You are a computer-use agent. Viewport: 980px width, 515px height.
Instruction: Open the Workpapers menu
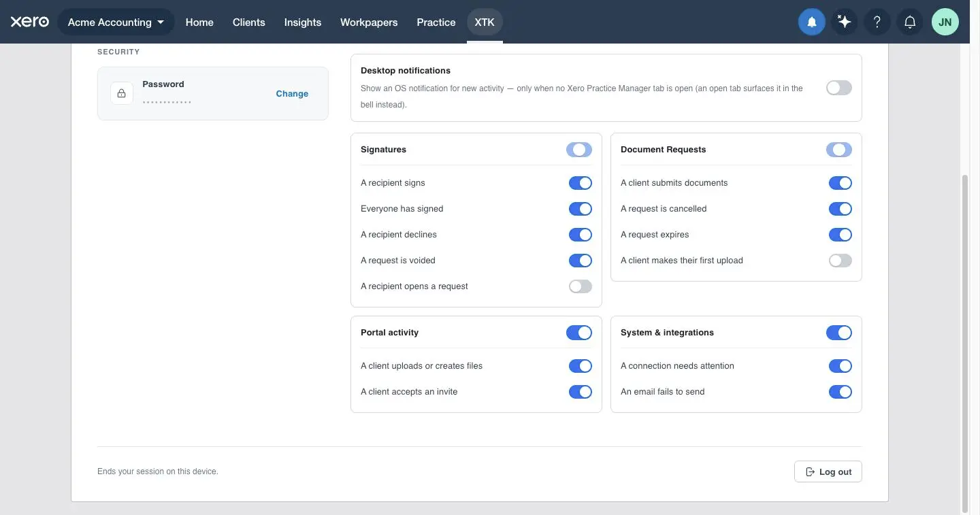coord(369,22)
